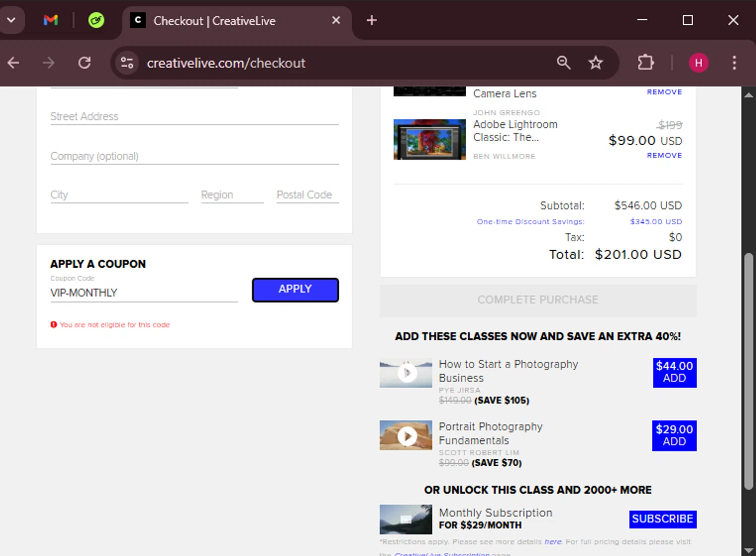This screenshot has width=756, height=556.
Task: Click the zoom magnifier icon
Action: 563,63
